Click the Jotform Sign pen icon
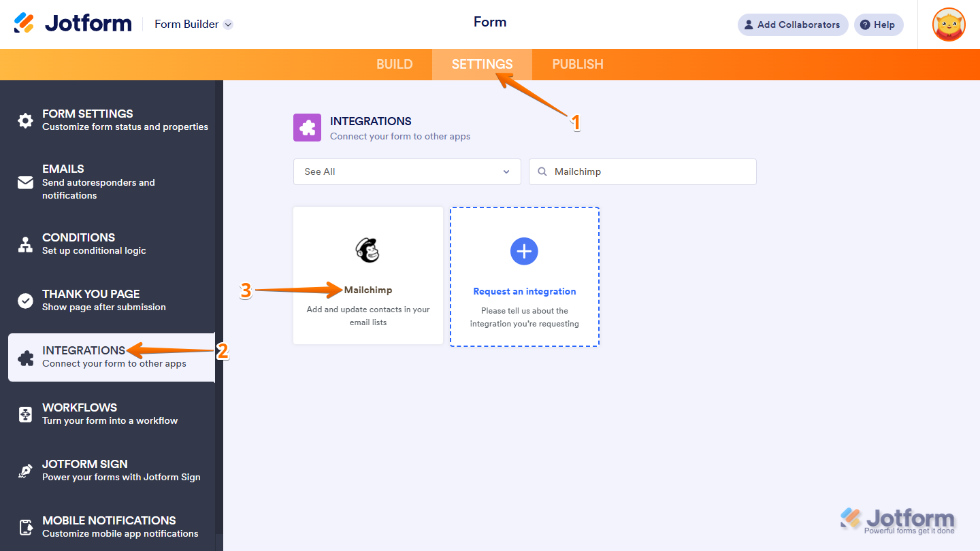 pyautogui.click(x=25, y=471)
